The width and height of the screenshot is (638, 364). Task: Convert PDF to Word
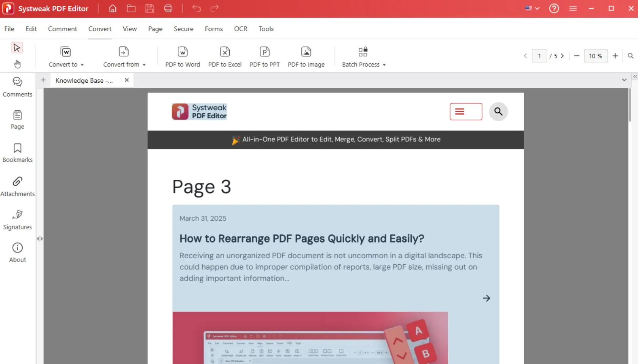tap(183, 56)
